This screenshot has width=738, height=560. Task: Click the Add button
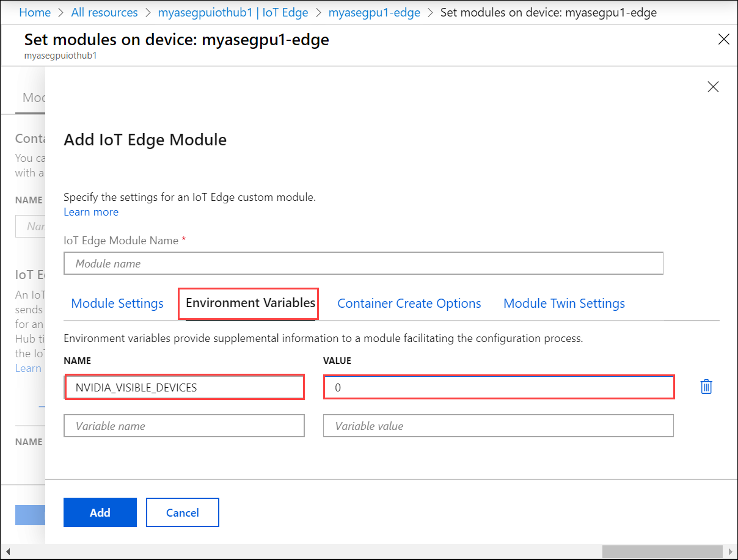pos(100,512)
